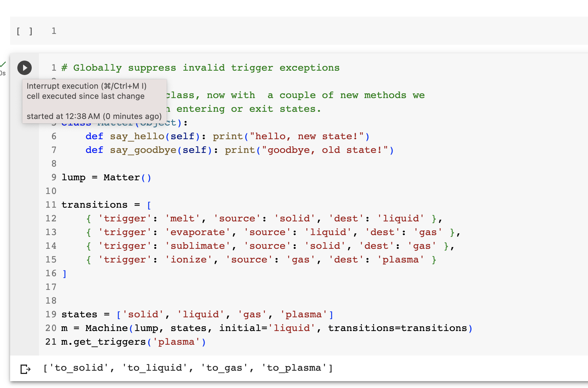Screen dimensions: 588x388
Task: Click the green checkmark execution status icon
Action: pos(3,64)
